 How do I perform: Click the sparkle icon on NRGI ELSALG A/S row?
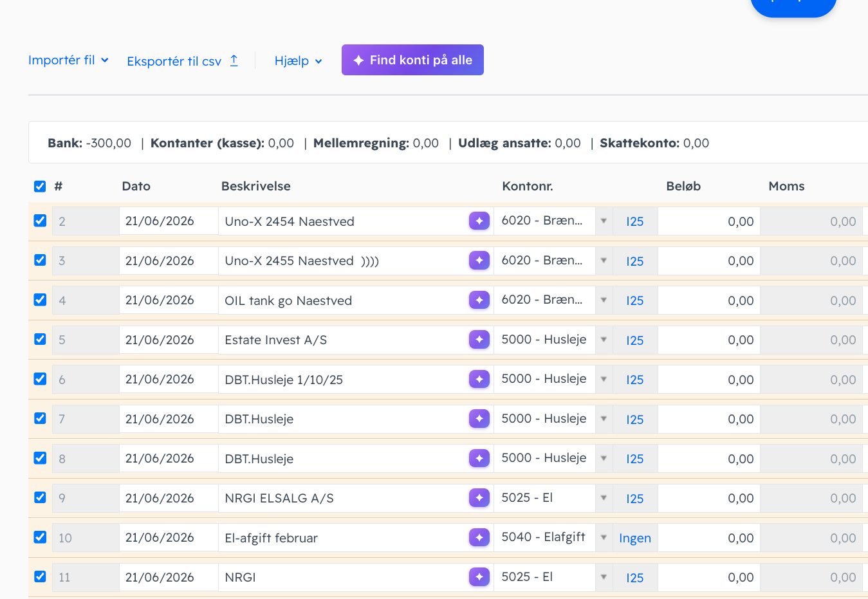[479, 498]
